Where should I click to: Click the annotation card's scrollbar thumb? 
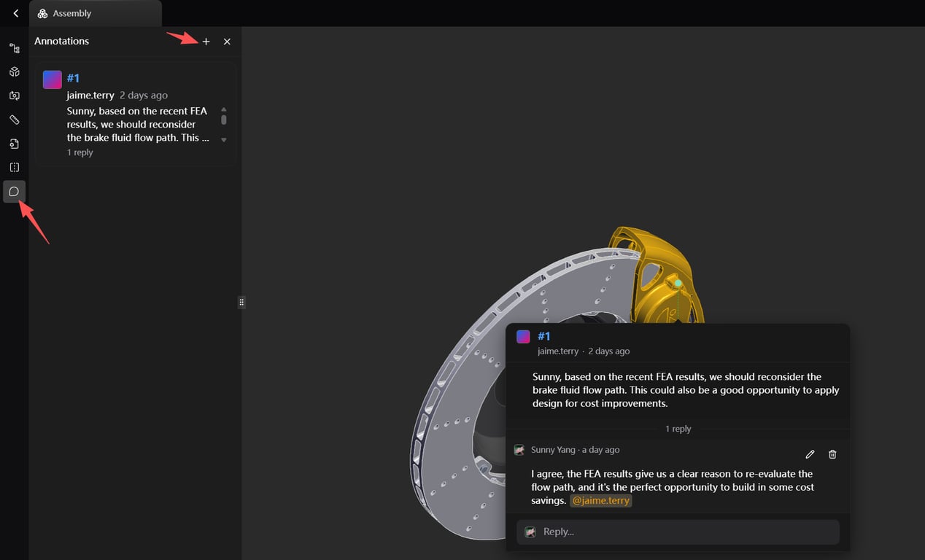(224, 120)
